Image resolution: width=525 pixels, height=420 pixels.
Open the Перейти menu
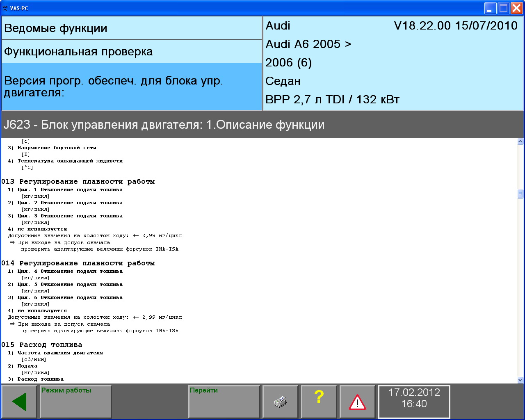click(x=224, y=402)
